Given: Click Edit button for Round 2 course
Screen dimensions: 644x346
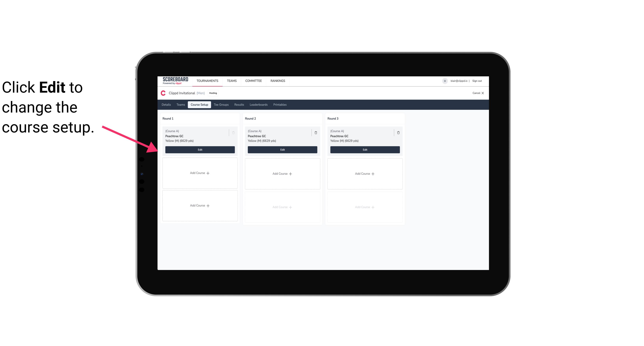Looking at the screenshot, I should 282,149.
